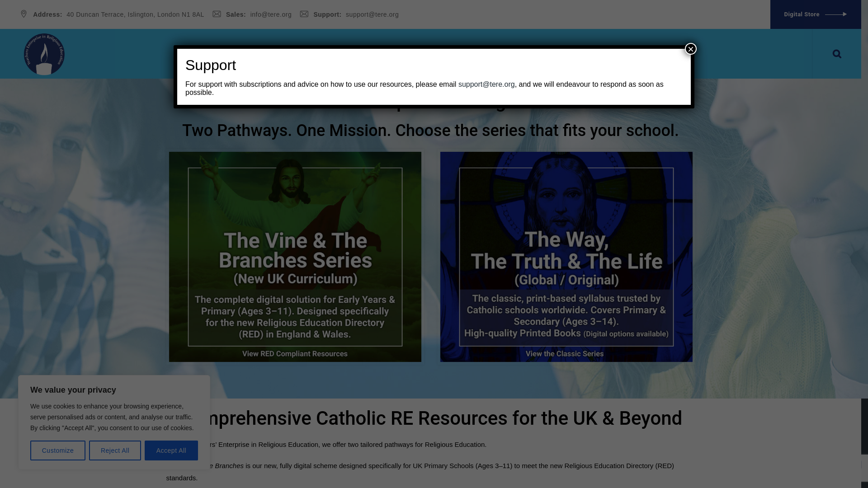Screen dimensions: 868x488
Task: Customize cookie preferences
Action: (x=58, y=450)
